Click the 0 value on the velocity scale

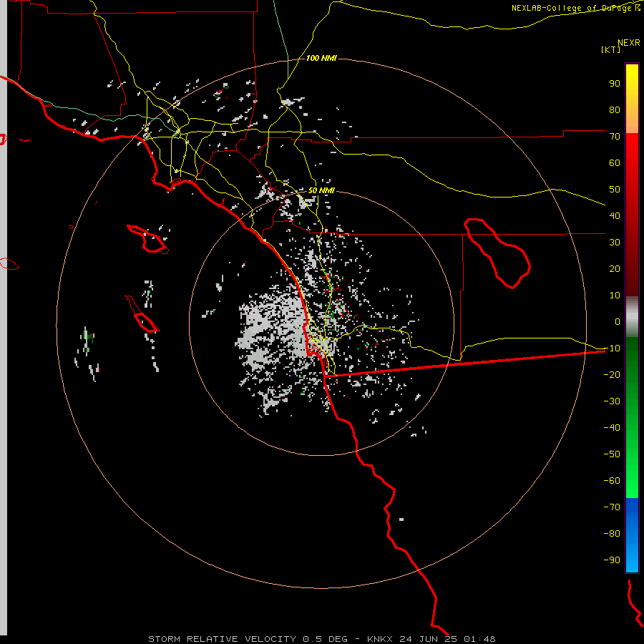point(618,321)
